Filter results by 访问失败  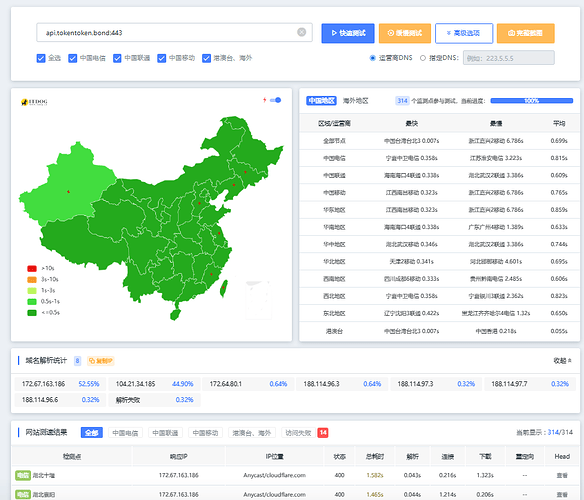[298, 433]
